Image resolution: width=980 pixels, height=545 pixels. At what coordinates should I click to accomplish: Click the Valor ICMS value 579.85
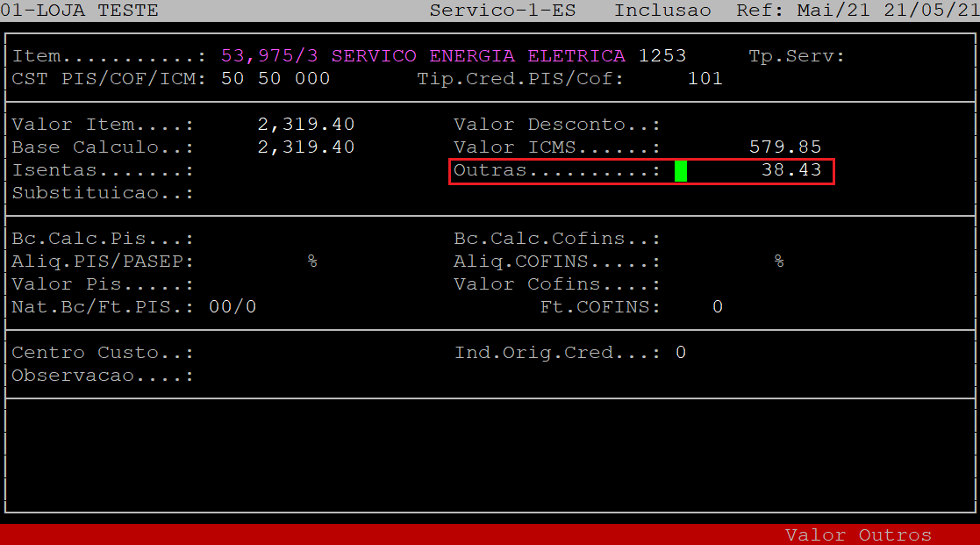click(784, 147)
